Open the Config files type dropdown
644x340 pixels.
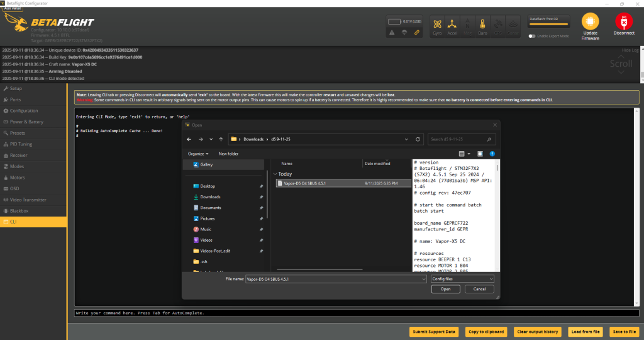coord(462,279)
